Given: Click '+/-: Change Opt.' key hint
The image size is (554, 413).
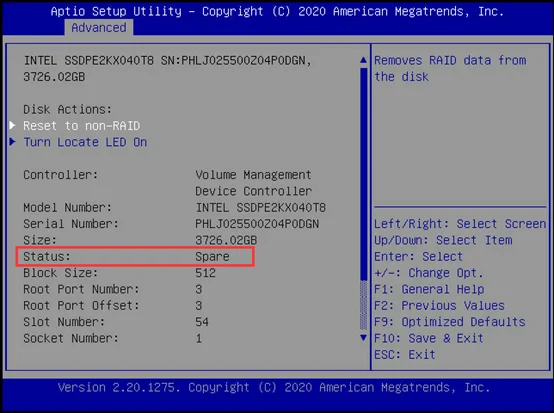Looking at the screenshot, I should (429, 273).
